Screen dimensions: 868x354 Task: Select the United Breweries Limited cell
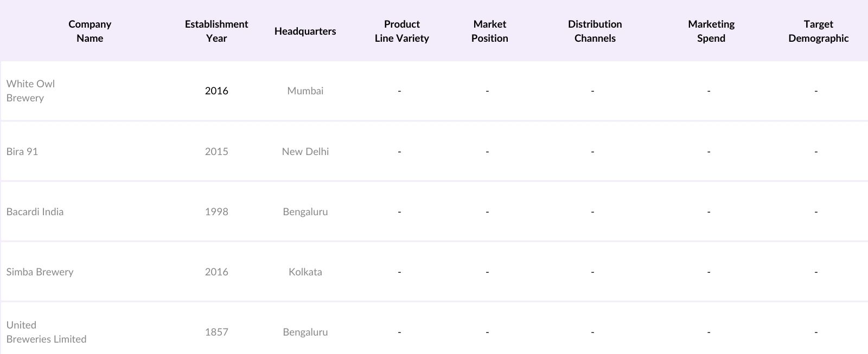click(x=46, y=332)
